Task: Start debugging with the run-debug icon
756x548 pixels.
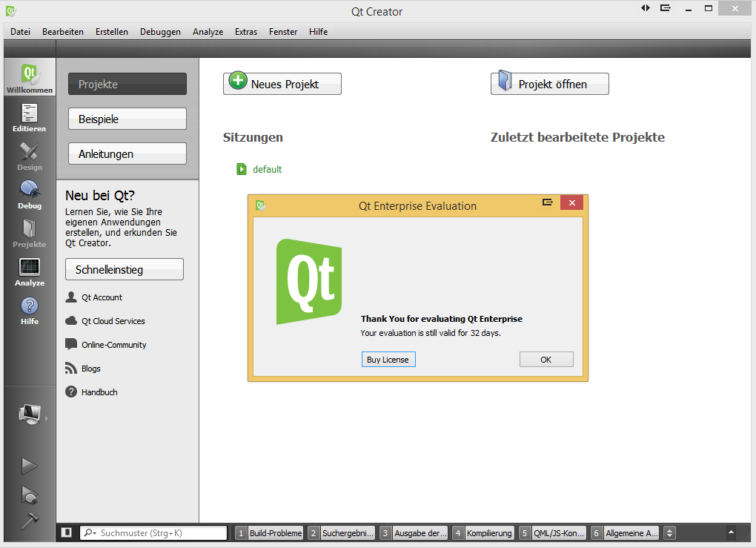Action: [30, 495]
